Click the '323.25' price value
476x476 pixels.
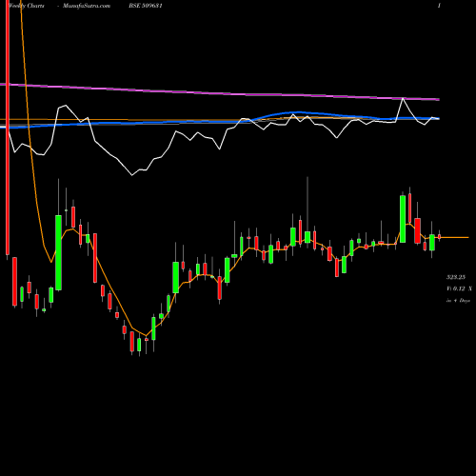point(456,277)
